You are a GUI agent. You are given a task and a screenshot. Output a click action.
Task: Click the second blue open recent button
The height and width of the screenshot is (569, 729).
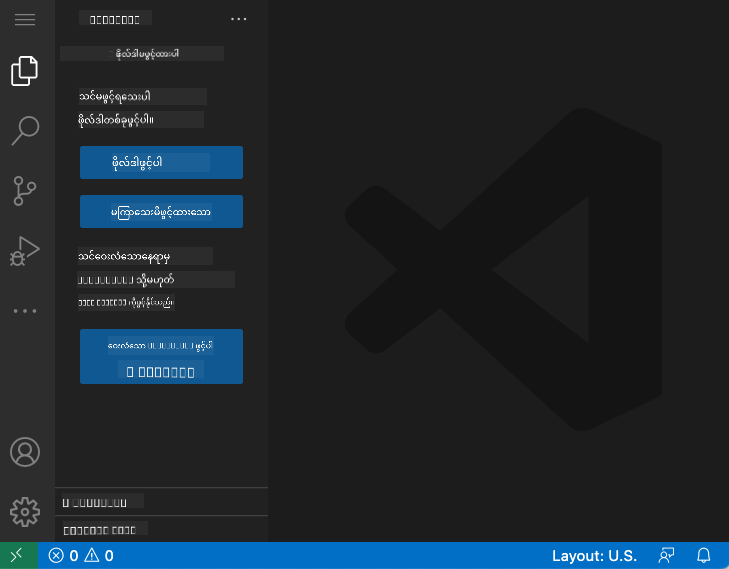161,212
